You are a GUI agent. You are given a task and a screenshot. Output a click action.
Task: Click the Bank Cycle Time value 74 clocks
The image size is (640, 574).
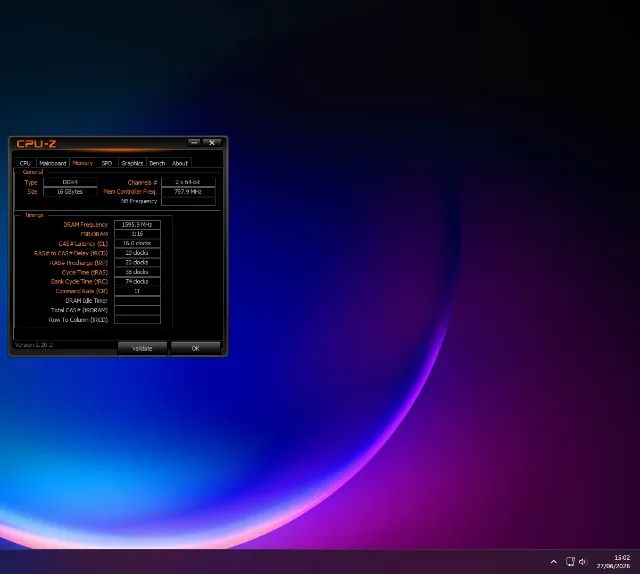[137, 282]
